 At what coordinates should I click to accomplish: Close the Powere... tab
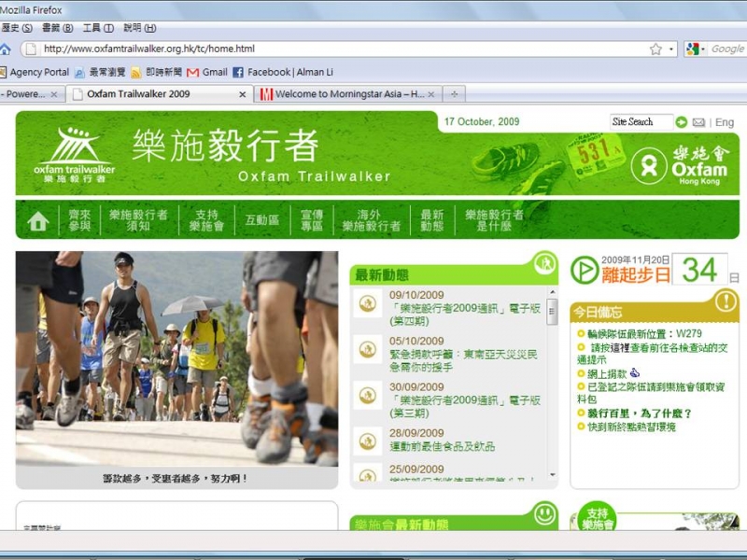[54, 94]
